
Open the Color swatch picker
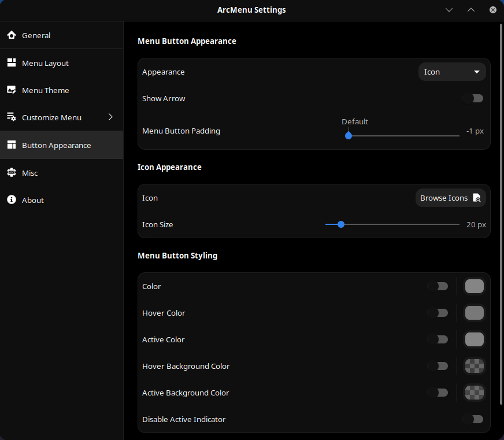(475, 286)
